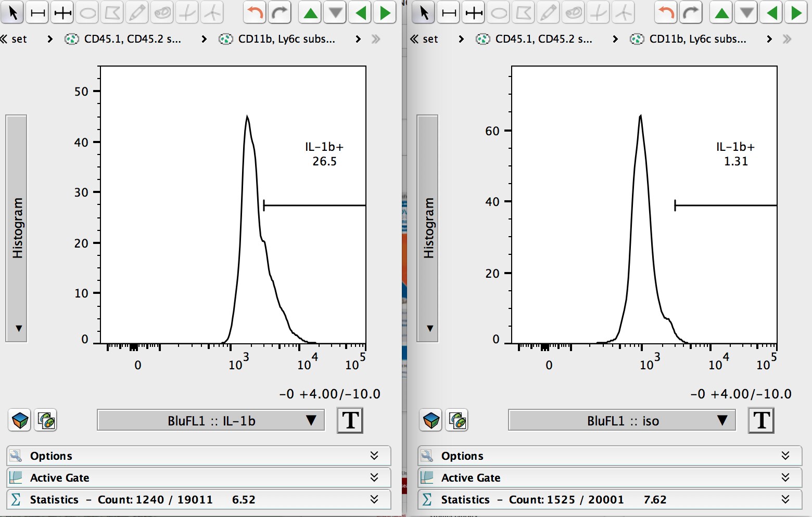Open the 3D cube display icon in left window
This screenshot has height=517, width=812.
20,420
